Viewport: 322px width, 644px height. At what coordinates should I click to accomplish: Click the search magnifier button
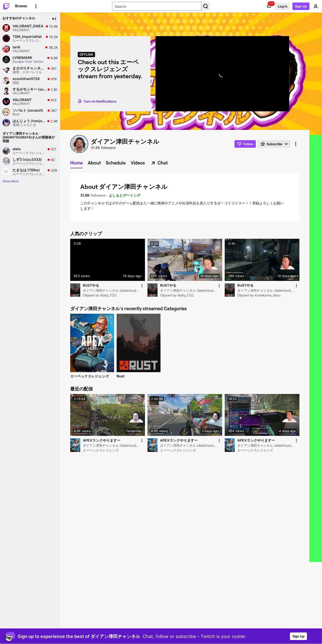(x=206, y=6)
